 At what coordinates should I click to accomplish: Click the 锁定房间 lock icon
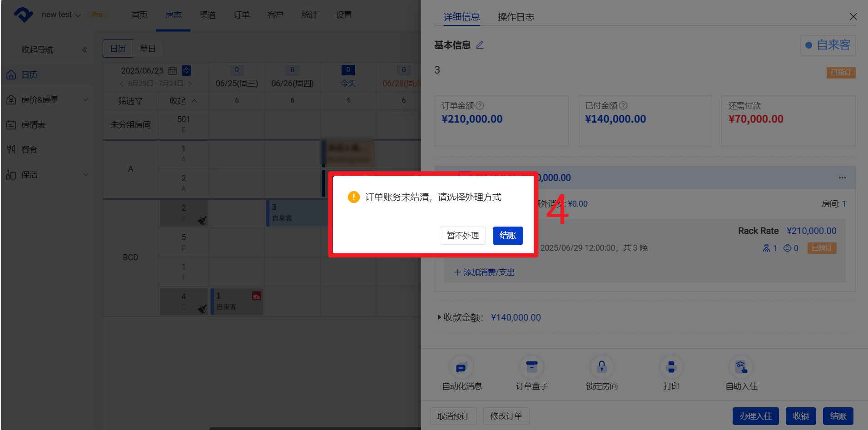pos(601,367)
